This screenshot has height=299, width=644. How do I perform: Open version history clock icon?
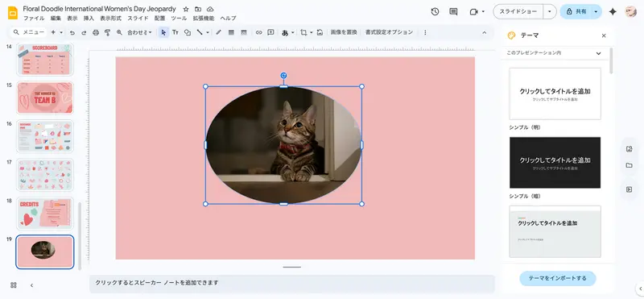pos(435,12)
